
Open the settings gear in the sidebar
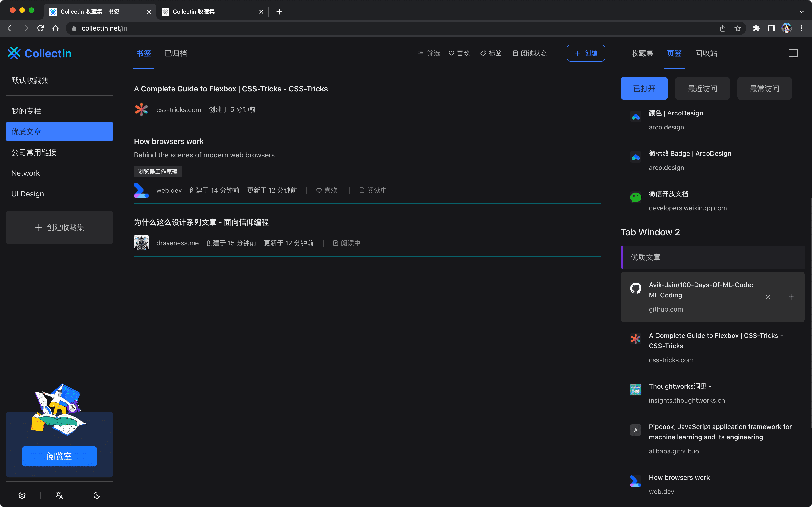pos(22,495)
